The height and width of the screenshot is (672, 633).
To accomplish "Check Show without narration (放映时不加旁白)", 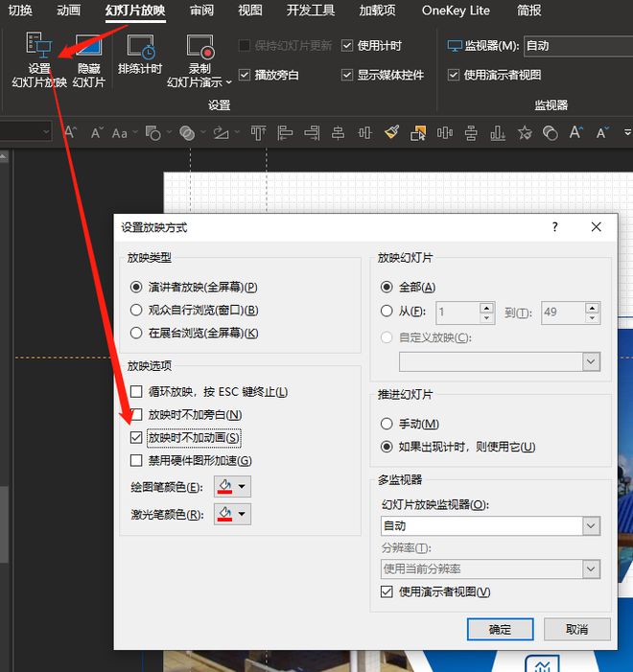I will (136, 414).
